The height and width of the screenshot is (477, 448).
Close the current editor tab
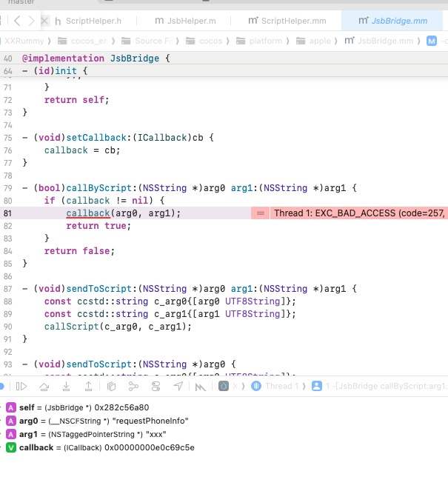[44, 21]
